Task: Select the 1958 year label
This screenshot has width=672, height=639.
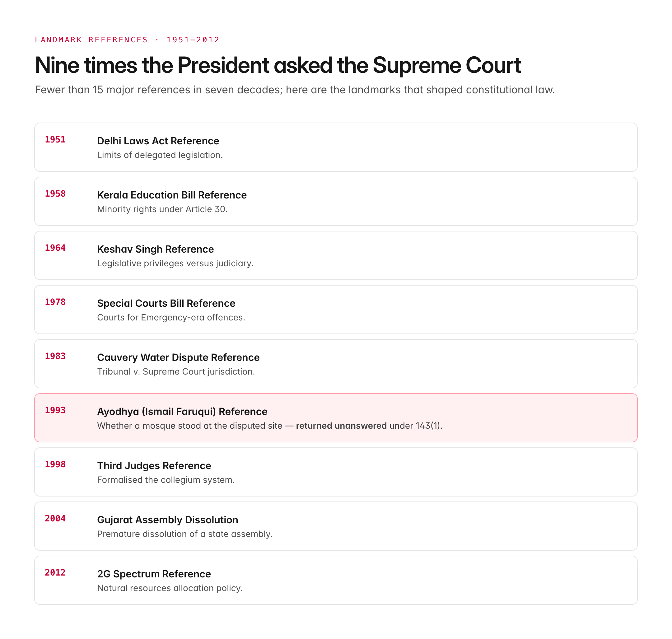Action: (x=55, y=194)
